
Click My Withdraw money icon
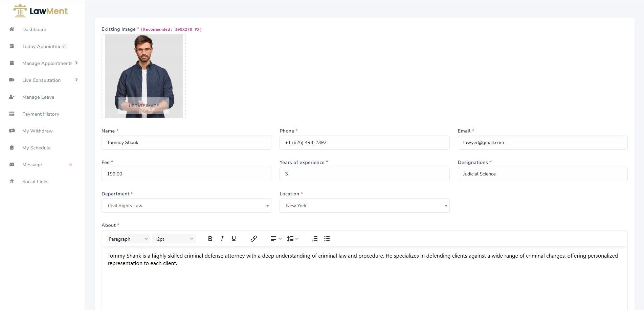[12, 130]
